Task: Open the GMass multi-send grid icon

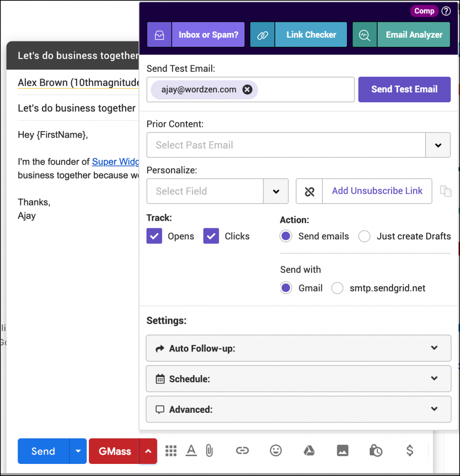Action: click(x=171, y=450)
